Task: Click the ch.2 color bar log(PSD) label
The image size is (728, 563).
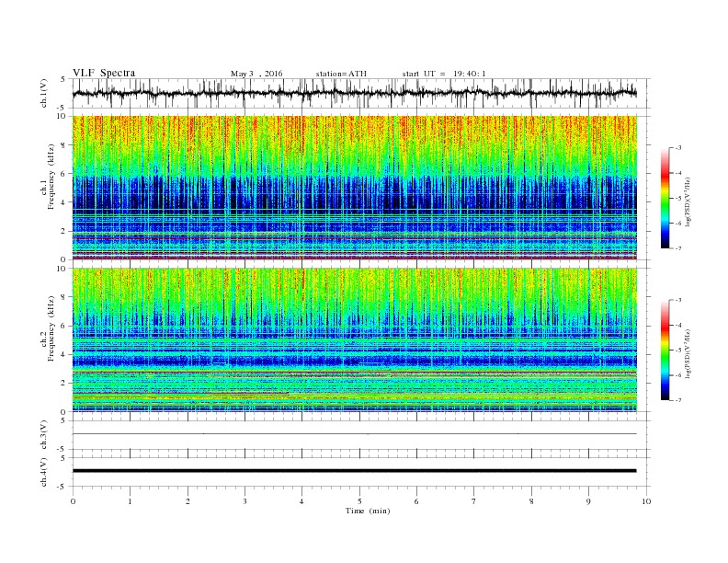Action: coord(688,353)
